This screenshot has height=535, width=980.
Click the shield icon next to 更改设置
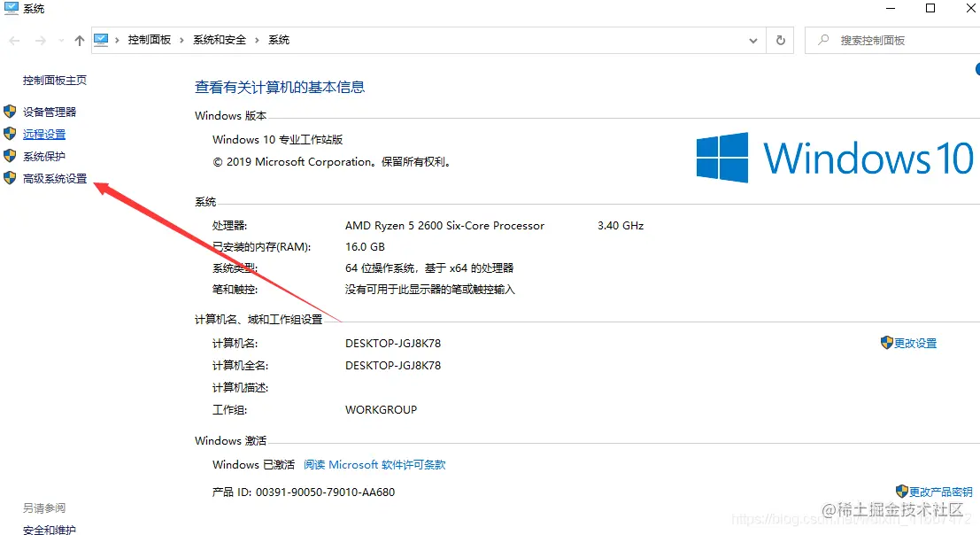[887, 343]
